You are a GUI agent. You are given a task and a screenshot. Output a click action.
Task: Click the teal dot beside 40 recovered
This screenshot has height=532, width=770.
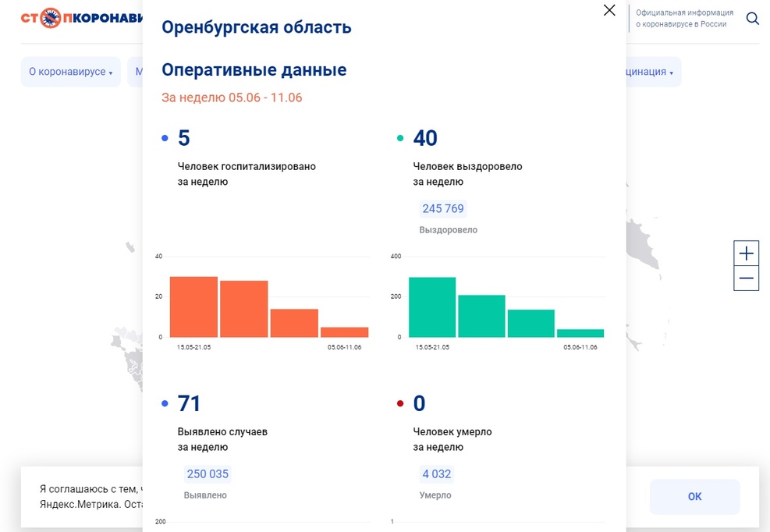point(400,139)
